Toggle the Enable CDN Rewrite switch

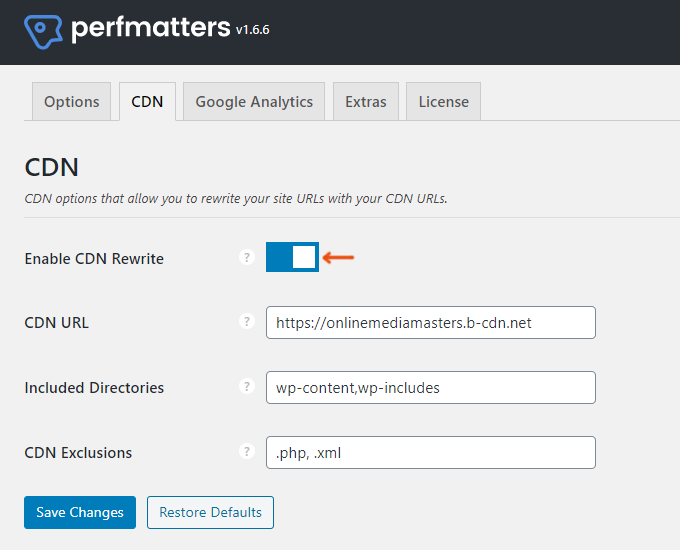(292, 257)
